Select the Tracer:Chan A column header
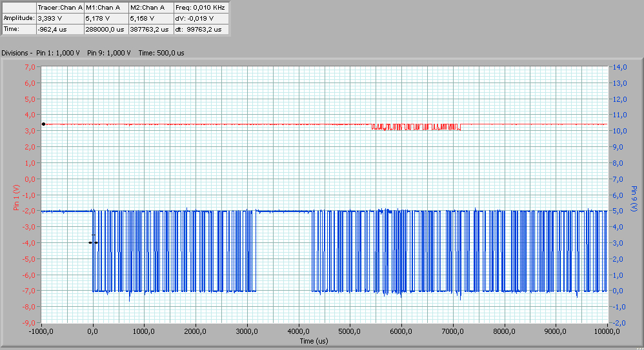The width and height of the screenshot is (644, 350). click(59, 7)
